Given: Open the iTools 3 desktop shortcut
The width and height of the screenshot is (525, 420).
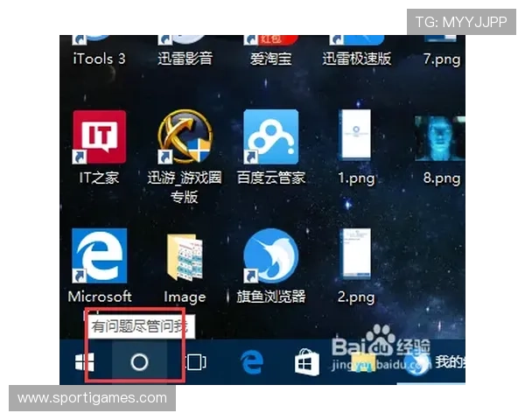Looking at the screenshot, I should point(99,50).
